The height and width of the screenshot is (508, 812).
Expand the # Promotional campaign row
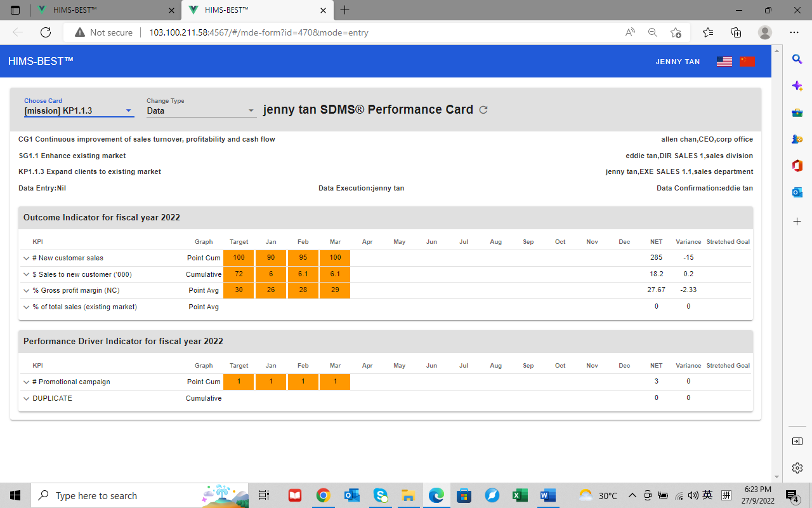[x=27, y=382]
